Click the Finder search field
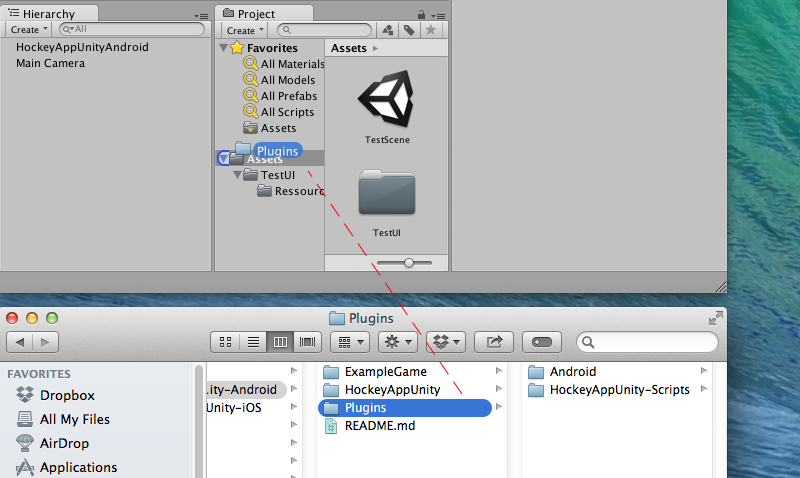Image resolution: width=800 pixels, height=478 pixels. pos(647,342)
